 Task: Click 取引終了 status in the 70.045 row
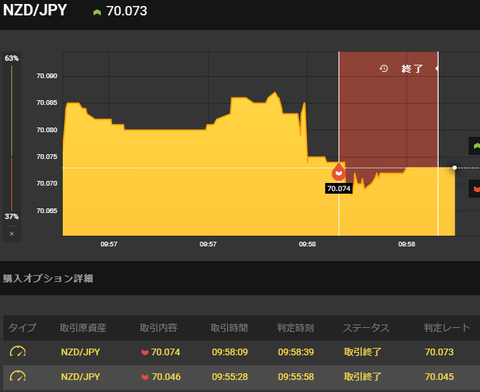coord(363,377)
